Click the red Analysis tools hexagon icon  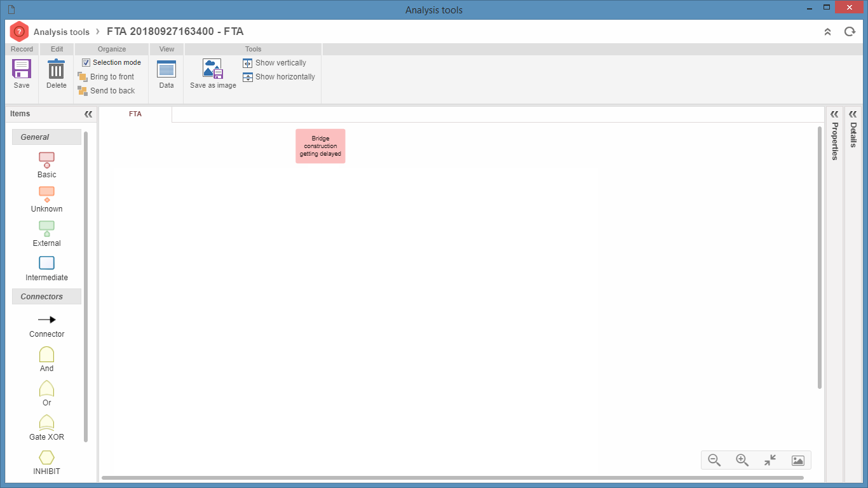tap(19, 31)
